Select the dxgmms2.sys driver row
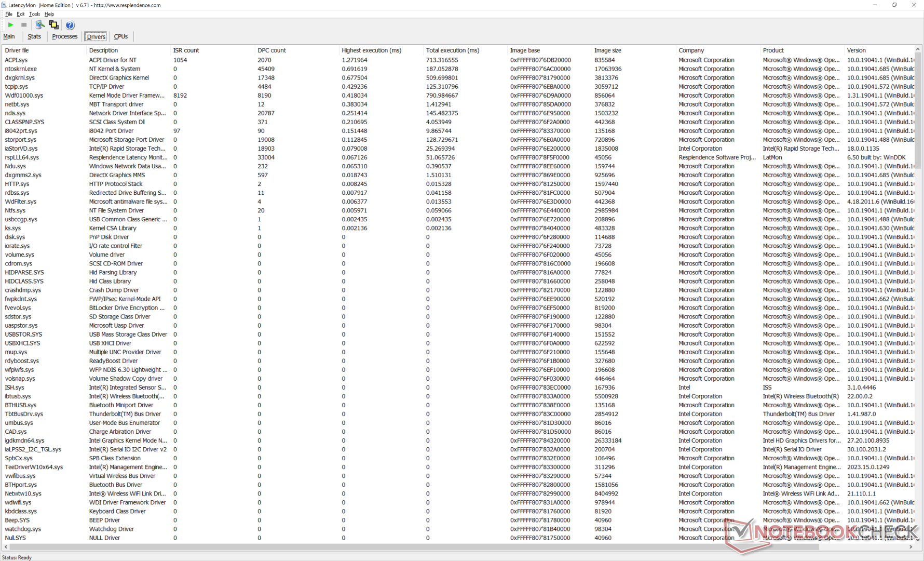The height and width of the screenshot is (561, 924). tap(459, 175)
